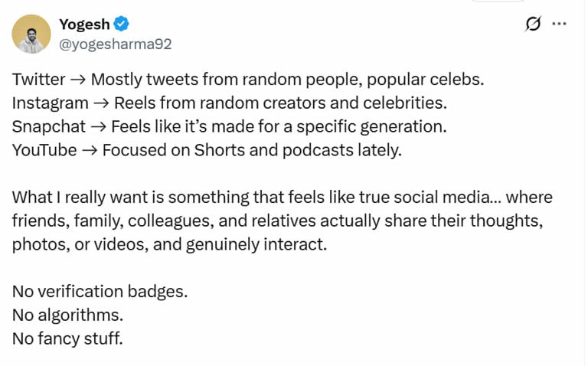Click the text No algorithms.
The width and height of the screenshot is (588, 366).
coord(67,315)
